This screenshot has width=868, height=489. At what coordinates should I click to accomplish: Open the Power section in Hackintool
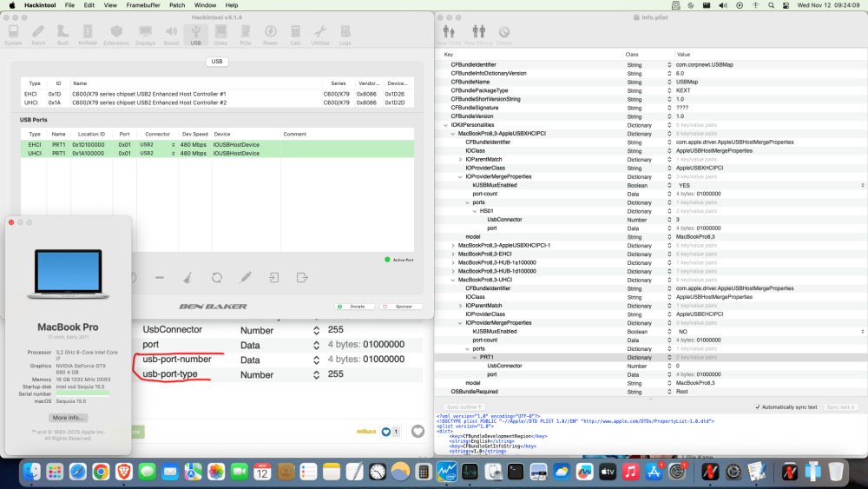270,35
